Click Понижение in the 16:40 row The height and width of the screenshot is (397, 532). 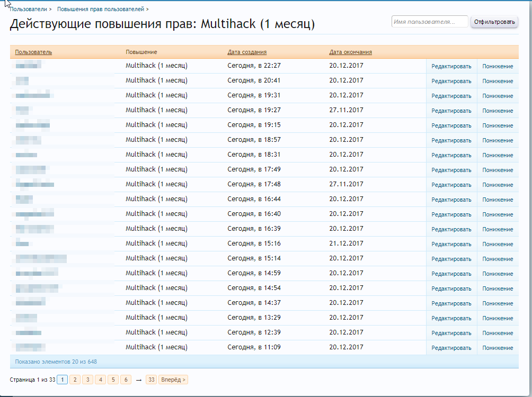pyautogui.click(x=498, y=214)
